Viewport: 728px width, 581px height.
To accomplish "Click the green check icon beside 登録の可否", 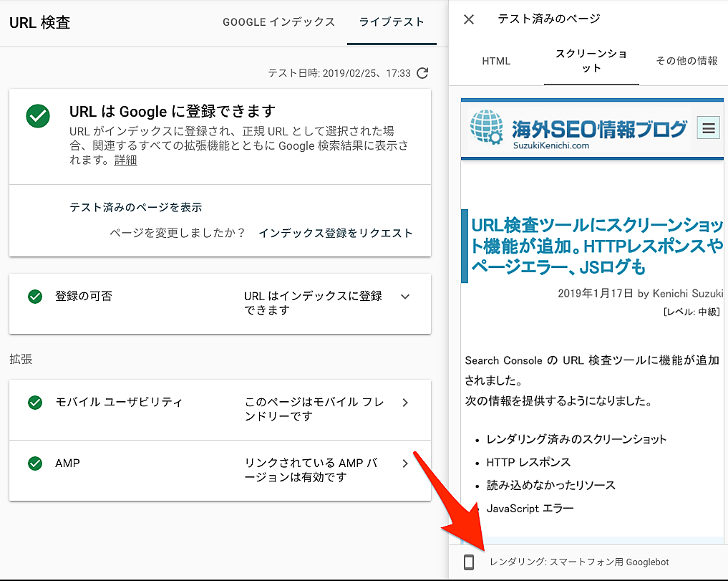I will click(35, 297).
